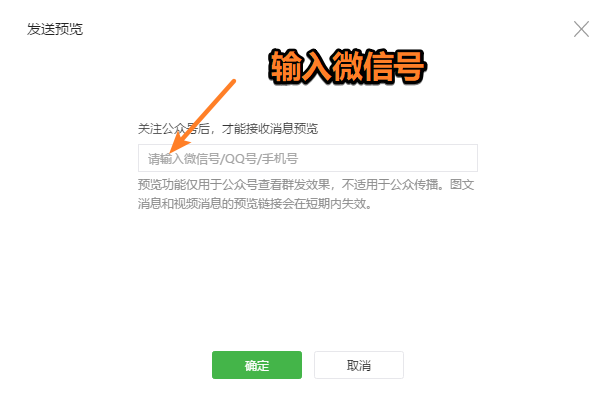Click the empty right side of the input box
The width and height of the screenshot is (615, 400).
388,158
